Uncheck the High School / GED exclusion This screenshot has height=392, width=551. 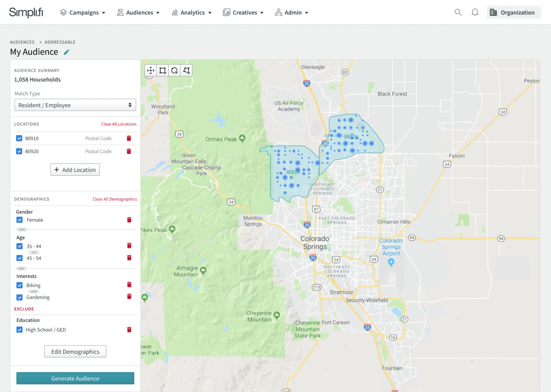pos(19,330)
